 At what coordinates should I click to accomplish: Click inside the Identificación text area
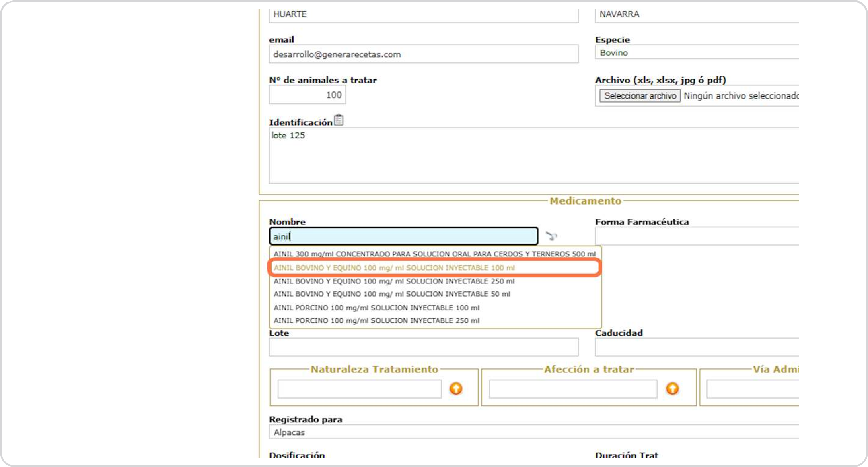click(x=533, y=155)
